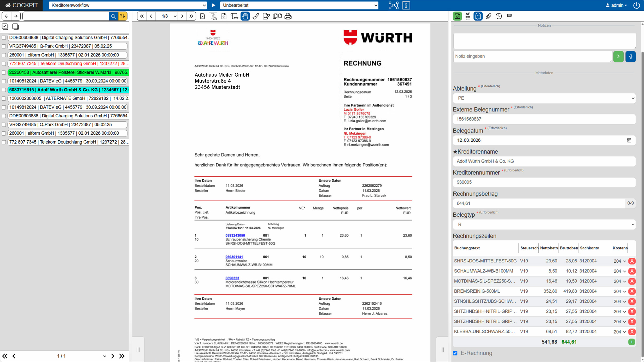Image resolution: width=644 pixels, height=362 pixels.
Task: Download the document via file arrow icon
Action: (224, 16)
